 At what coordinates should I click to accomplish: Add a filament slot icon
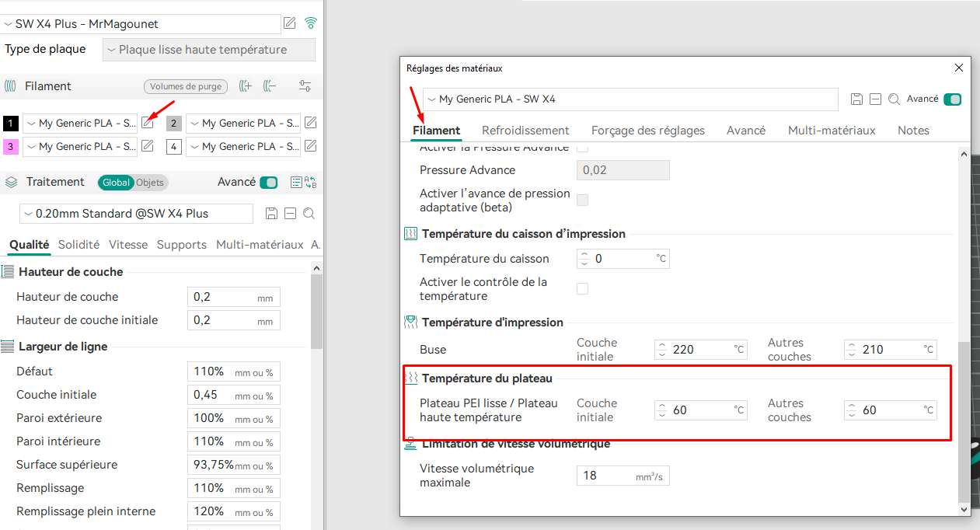click(246, 86)
